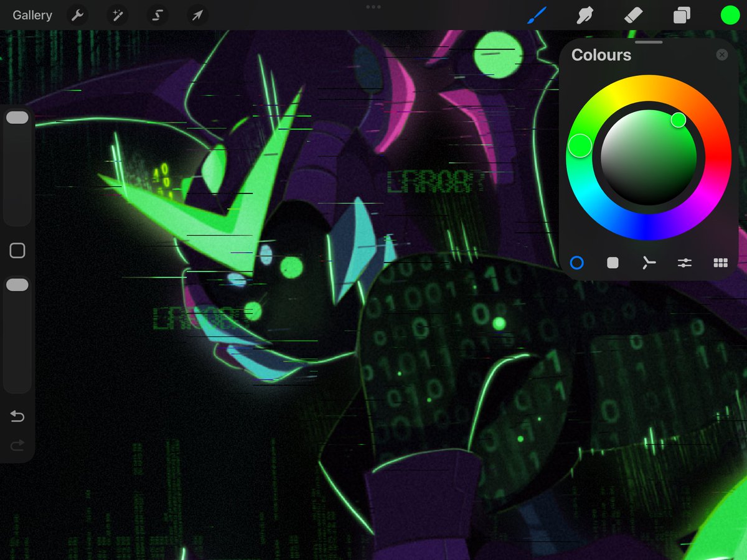The height and width of the screenshot is (560, 747).
Task: Click the hue ring handle
Action: point(580,146)
